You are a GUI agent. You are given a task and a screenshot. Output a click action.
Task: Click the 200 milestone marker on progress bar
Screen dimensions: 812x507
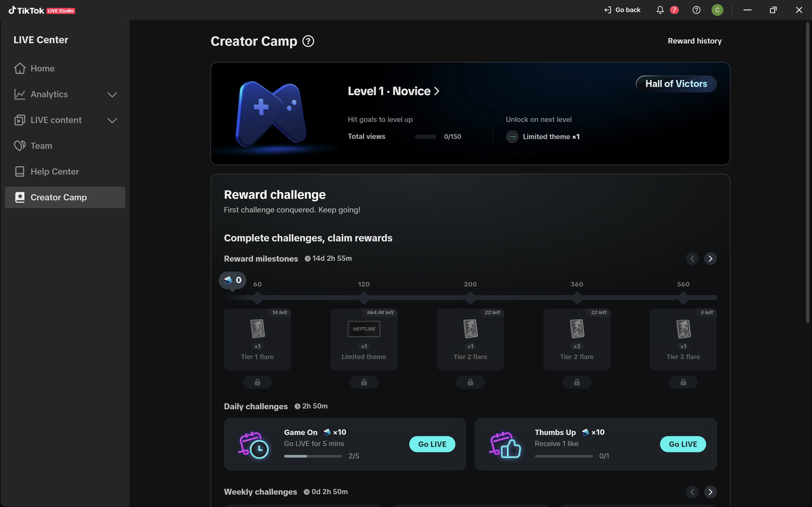[470, 298]
